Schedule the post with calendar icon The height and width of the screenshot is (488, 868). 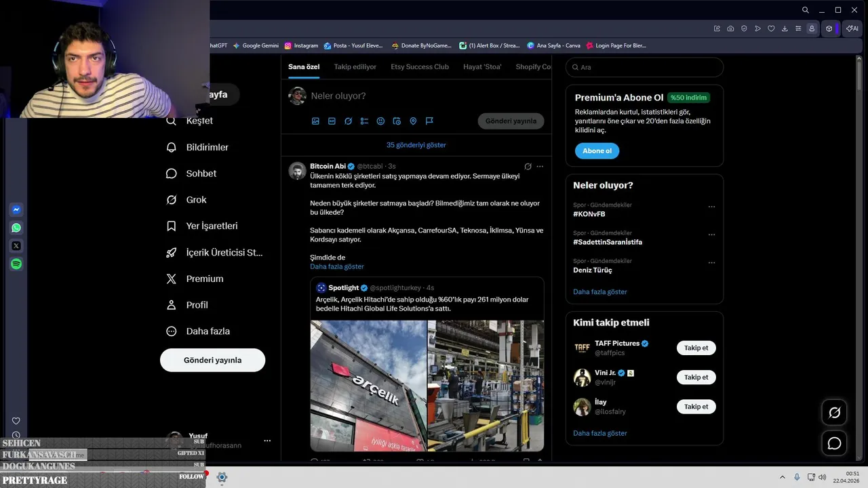[397, 121]
